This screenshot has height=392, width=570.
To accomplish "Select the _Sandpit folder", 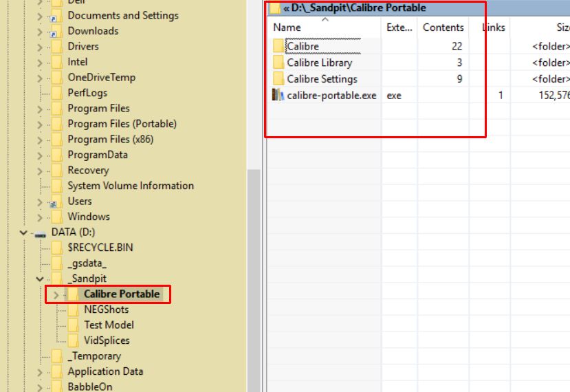I will [x=87, y=279].
